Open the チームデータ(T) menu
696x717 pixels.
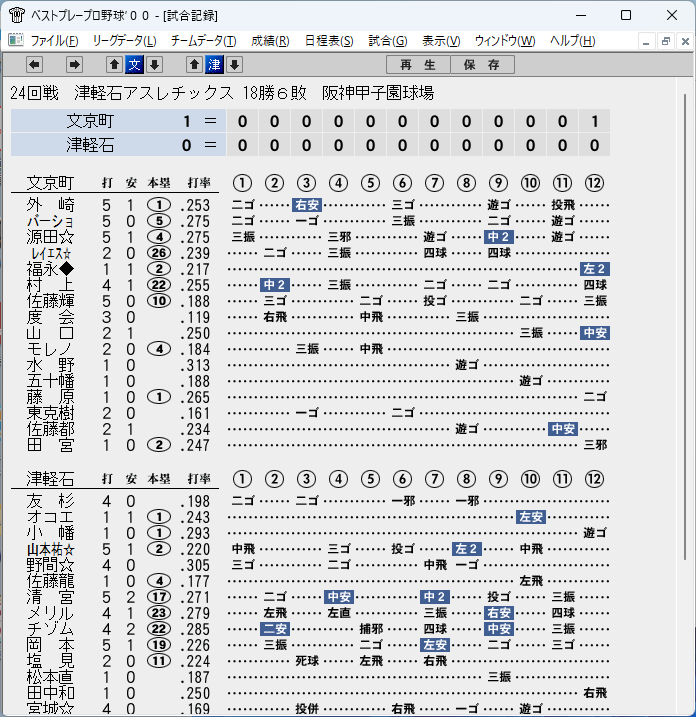point(204,41)
